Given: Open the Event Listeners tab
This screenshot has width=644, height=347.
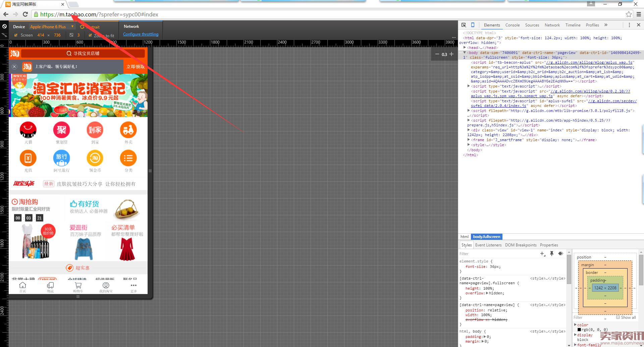Looking at the screenshot, I should 488,245.
